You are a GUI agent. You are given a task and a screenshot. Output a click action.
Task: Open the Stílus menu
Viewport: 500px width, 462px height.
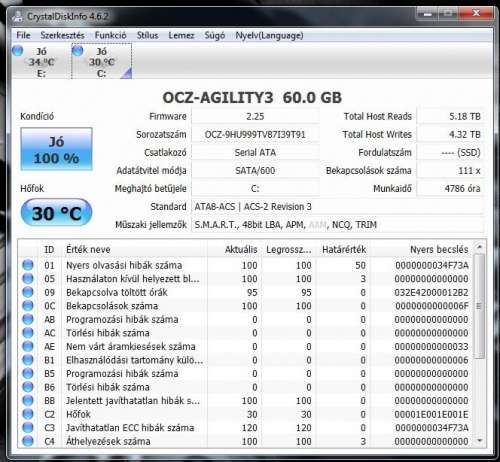[x=147, y=35]
